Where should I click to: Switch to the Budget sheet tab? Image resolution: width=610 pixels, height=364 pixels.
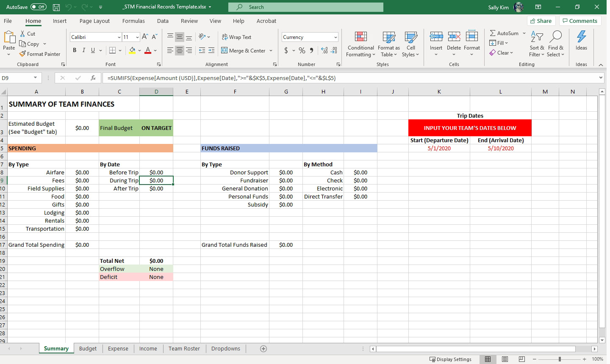click(88, 348)
